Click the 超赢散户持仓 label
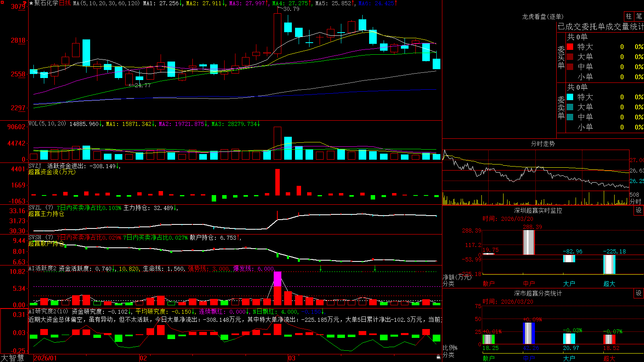644x362 pixels. coord(46,243)
